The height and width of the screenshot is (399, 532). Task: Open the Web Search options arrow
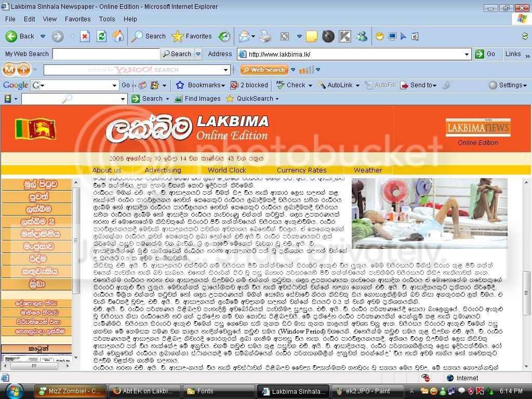293,70
